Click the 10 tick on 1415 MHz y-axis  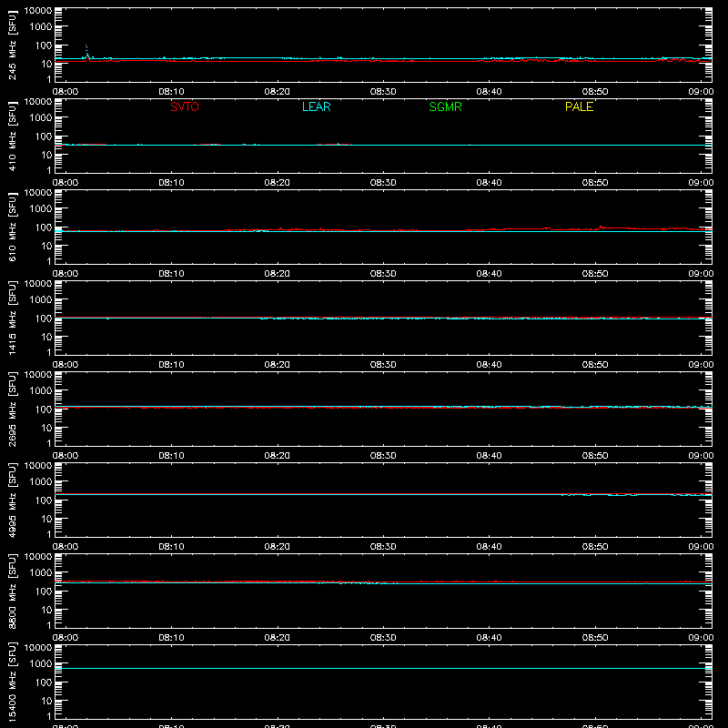[x=47, y=337]
